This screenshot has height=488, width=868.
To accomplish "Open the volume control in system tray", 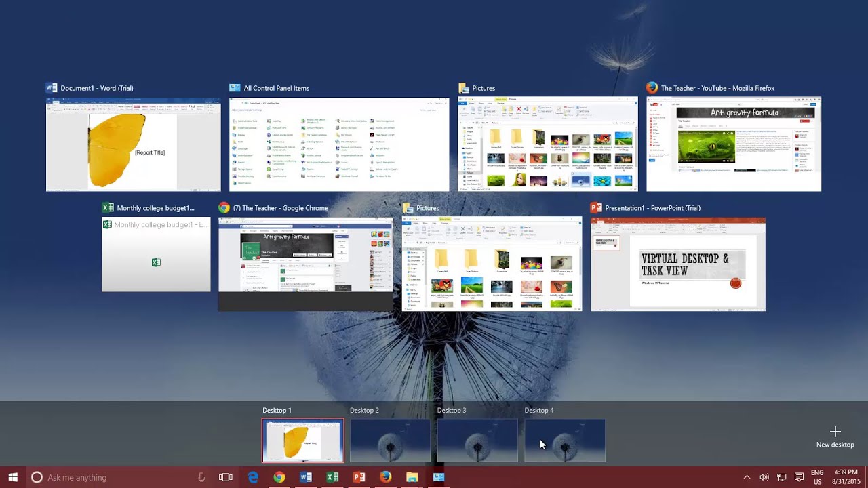I will click(x=764, y=477).
